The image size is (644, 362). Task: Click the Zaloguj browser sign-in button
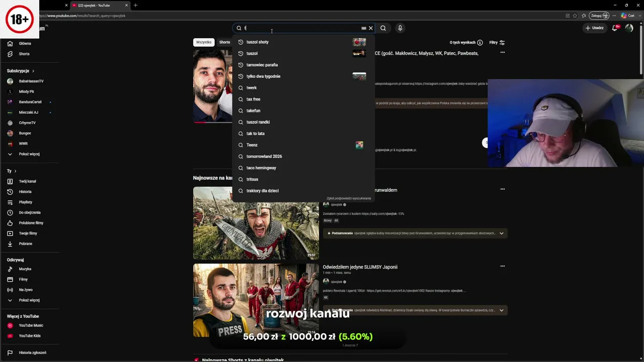(599, 16)
